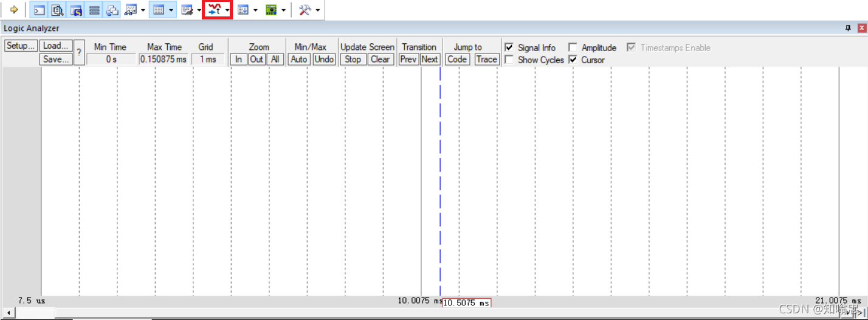This screenshot has width=868, height=320.
Task: Jump to previous transition with Prev
Action: [x=408, y=59]
